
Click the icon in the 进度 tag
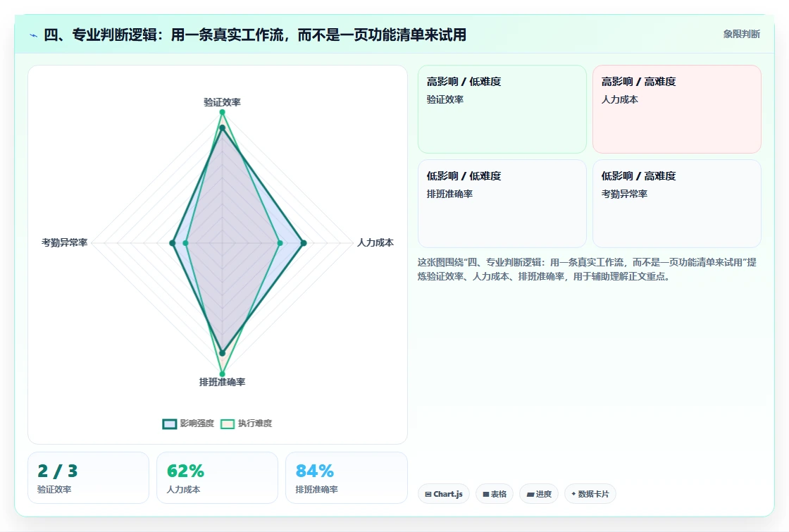pyautogui.click(x=530, y=495)
